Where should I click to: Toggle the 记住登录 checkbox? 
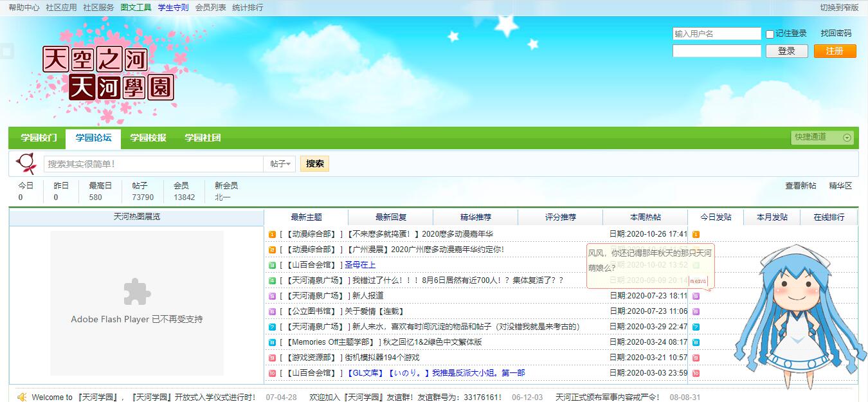pyautogui.click(x=770, y=34)
